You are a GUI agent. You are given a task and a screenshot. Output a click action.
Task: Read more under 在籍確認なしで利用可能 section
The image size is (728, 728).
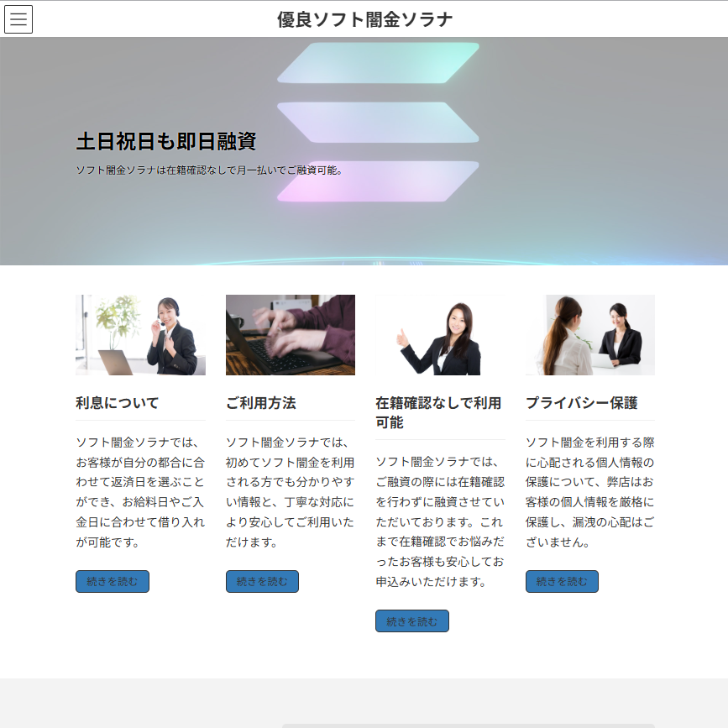(412, 621)
